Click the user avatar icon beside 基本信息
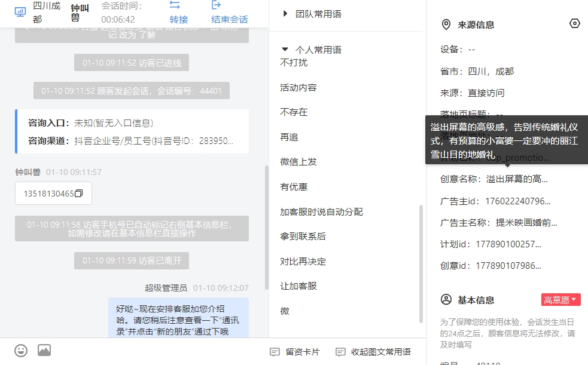The height and width of the screenshot is (365, 588). (x=446, y=299)
